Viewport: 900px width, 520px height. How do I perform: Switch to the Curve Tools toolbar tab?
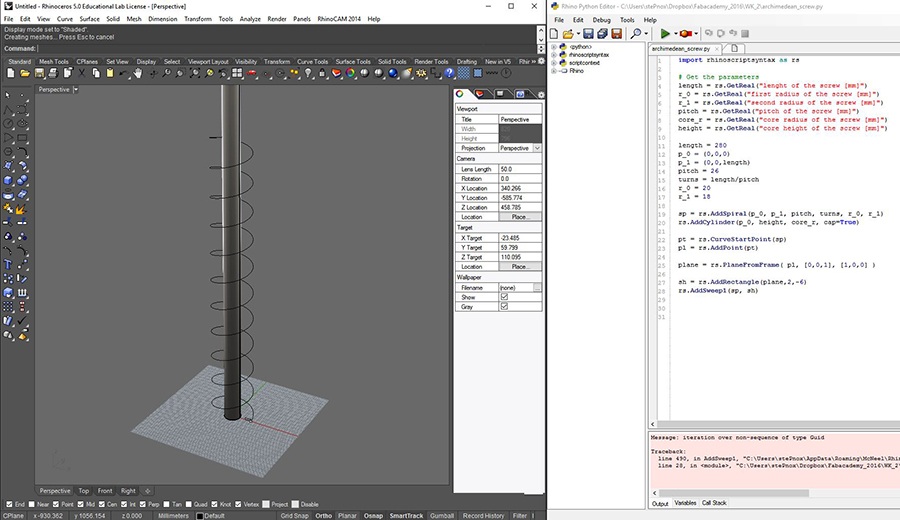click(x=312, y=61)
